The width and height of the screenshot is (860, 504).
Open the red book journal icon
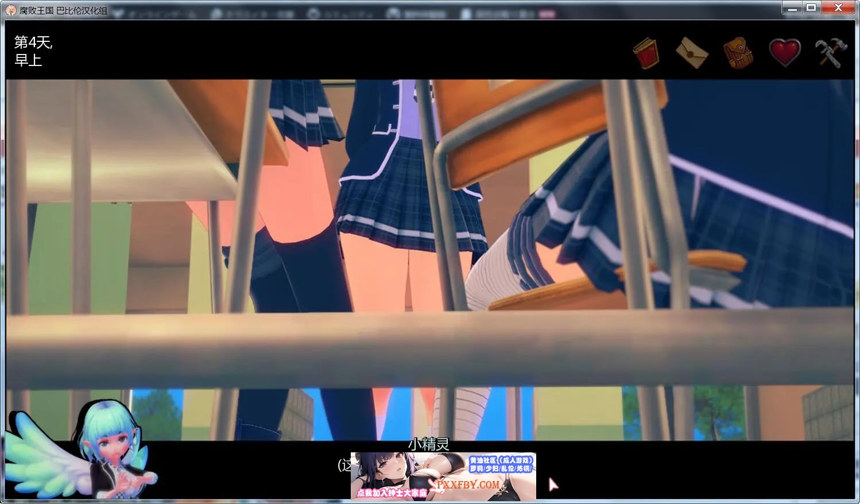(646, 53)
